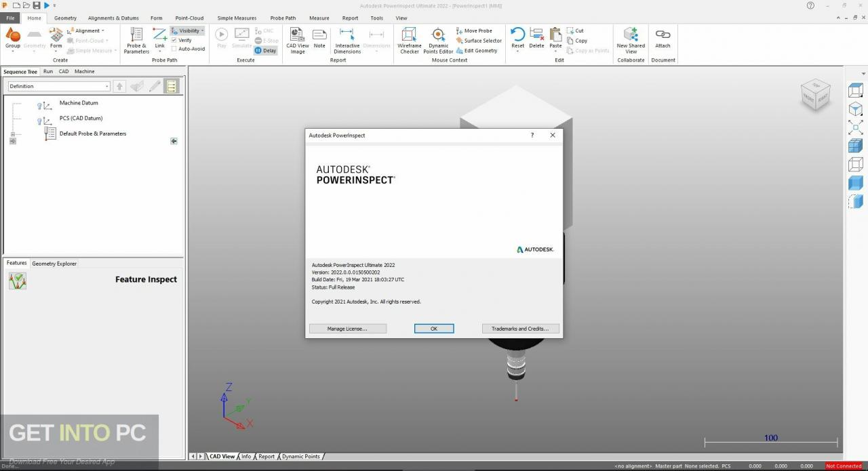868x471 pixels.
Task: Open Trademarks and Credits
Action: 520,329
